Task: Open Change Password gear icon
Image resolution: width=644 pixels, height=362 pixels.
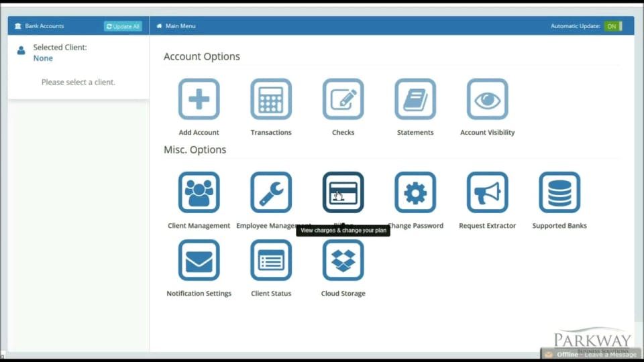Action: tap(415, 192)
